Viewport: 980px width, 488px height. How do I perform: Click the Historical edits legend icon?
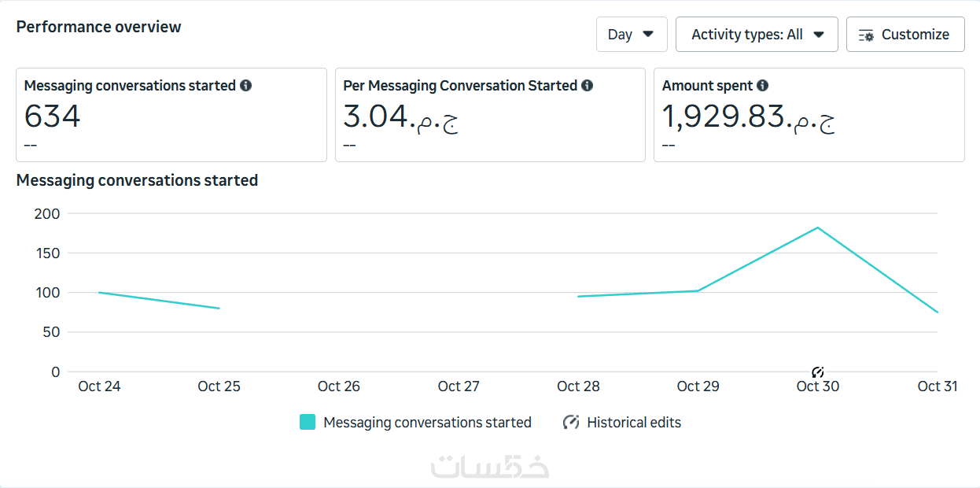click(x=571, y=423)
